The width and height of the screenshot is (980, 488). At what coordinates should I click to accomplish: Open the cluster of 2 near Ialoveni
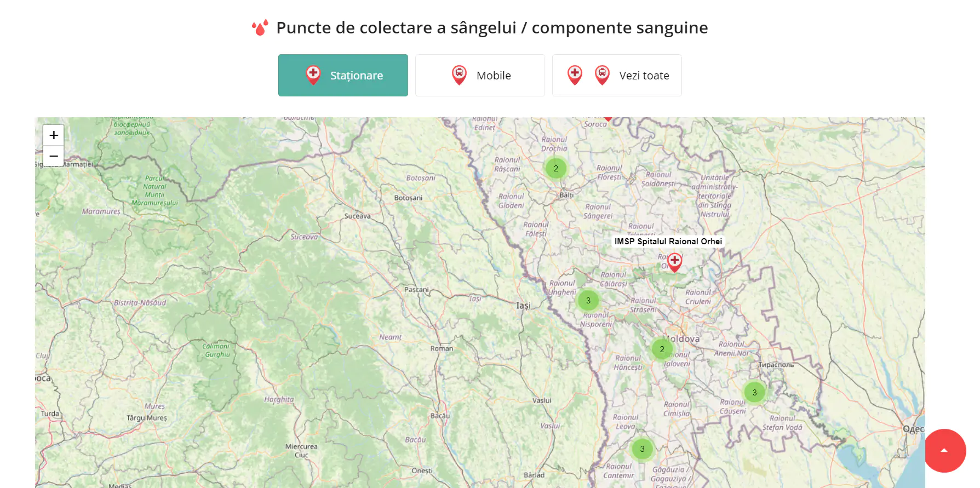click(662, 349)
